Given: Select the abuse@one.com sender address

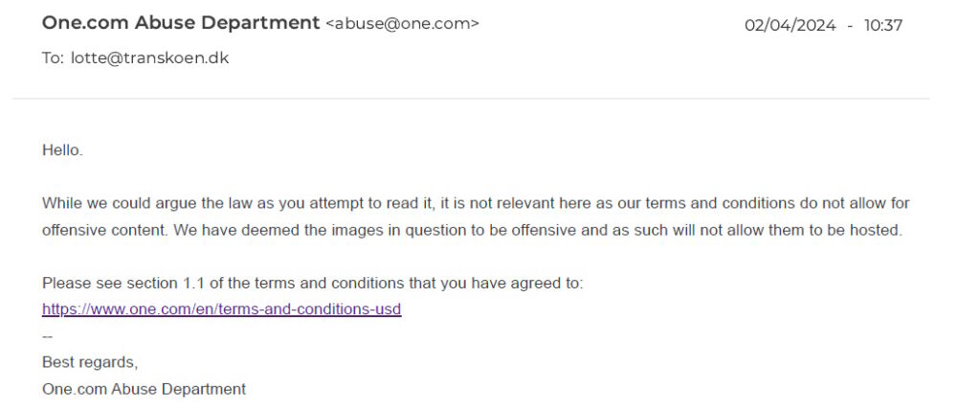Looking at the screenshot, I should coord(403,24).
